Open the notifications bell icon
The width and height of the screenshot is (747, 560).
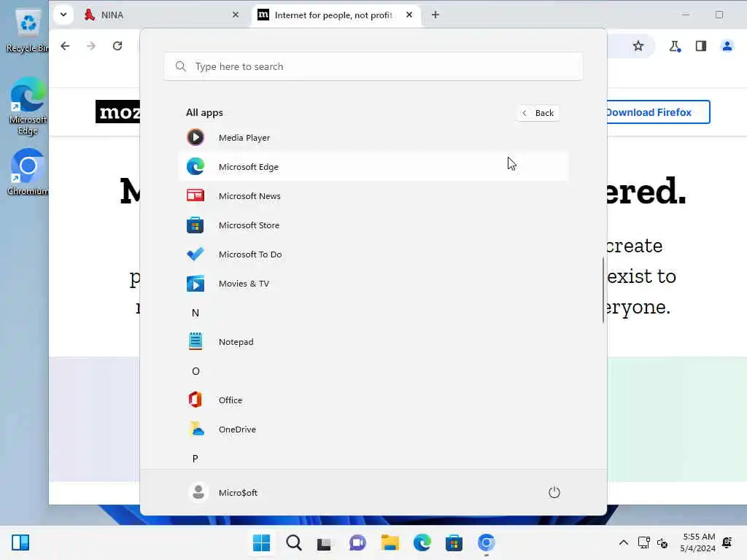point(727,542)
